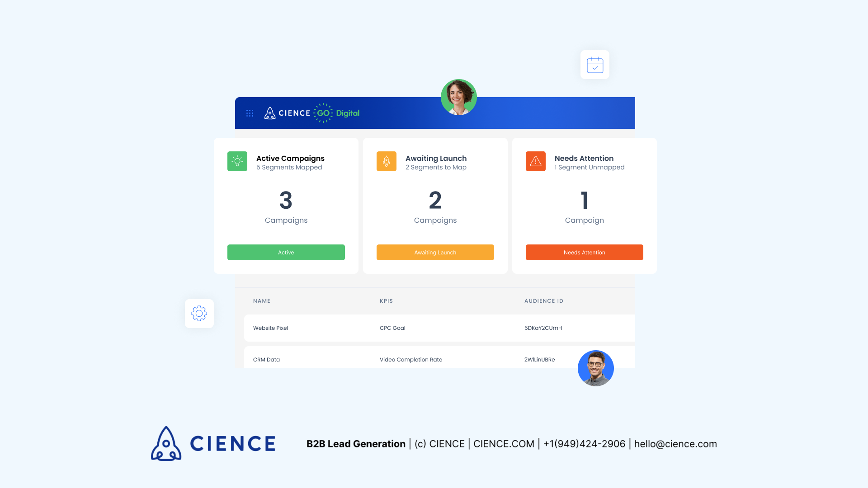Click the grid/dots menu icon in the header

(249, 113)
